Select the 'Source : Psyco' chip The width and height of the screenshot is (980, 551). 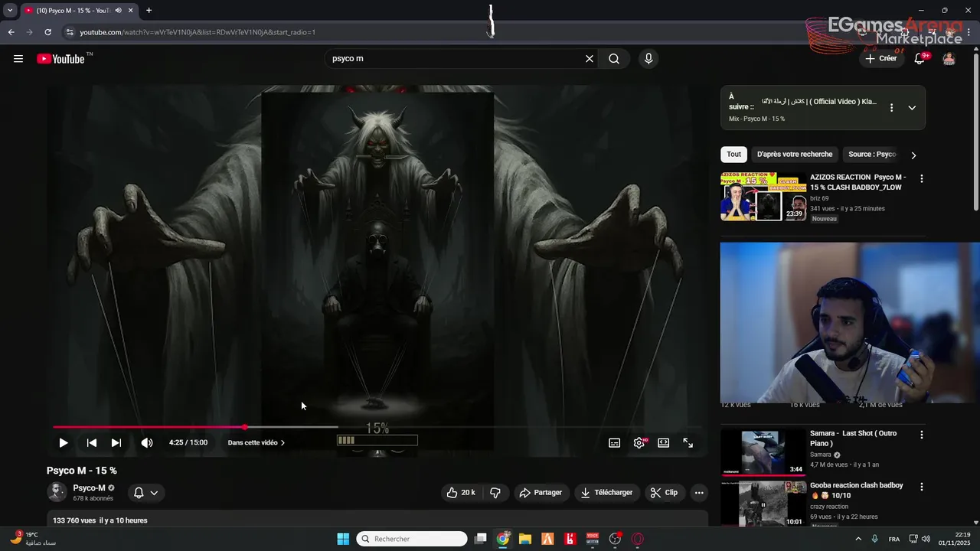872,154
